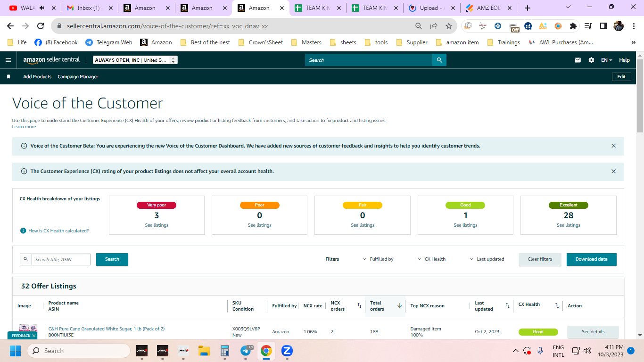644x362 pixels.
Task: Click See details for C&H Pure Cane Sugar
Action: (593, 332)
